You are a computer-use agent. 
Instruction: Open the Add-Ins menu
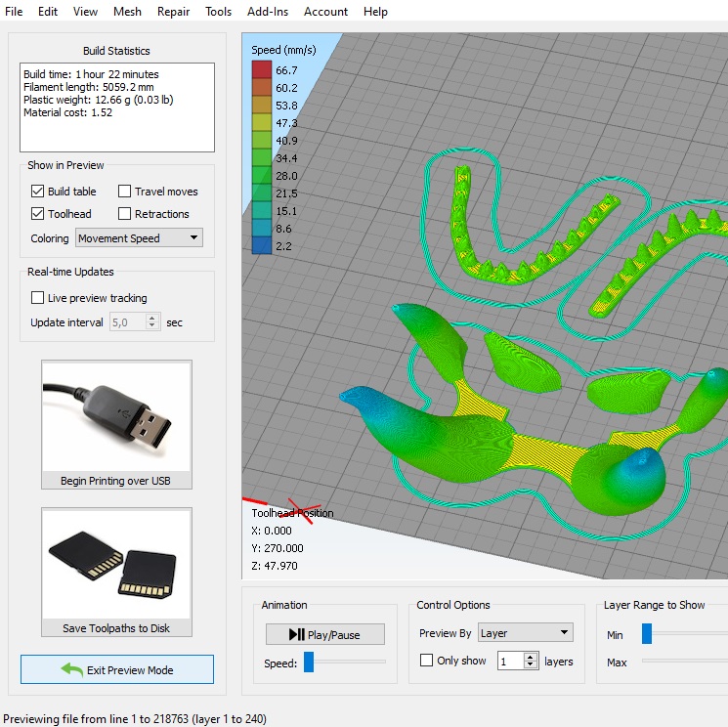click(268, 12)
